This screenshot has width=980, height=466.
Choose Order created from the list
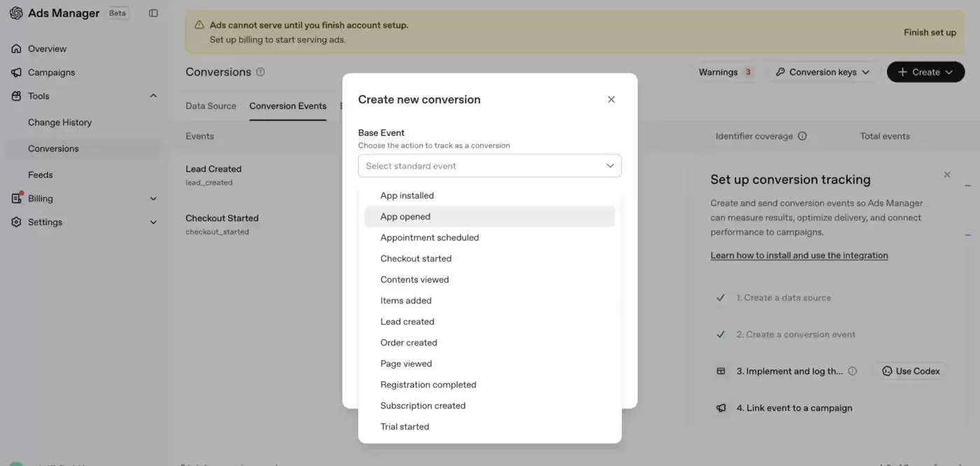click(489, 343)
